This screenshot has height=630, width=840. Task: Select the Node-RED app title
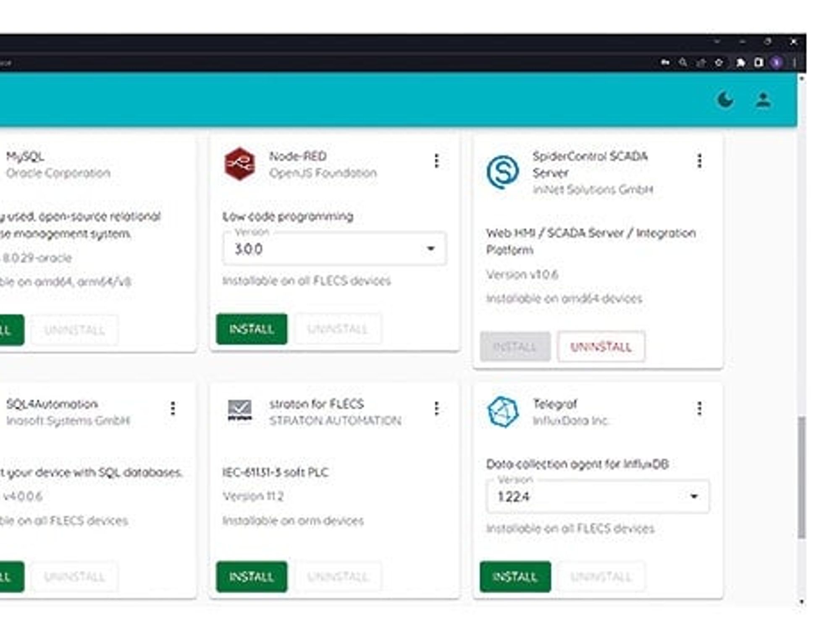tap(298, 156)
